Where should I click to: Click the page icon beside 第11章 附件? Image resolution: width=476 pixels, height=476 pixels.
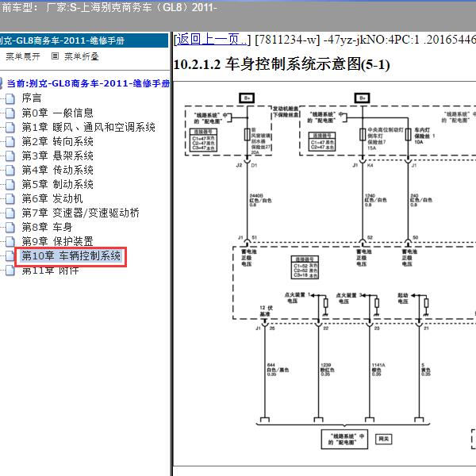(x=10, y=271)
